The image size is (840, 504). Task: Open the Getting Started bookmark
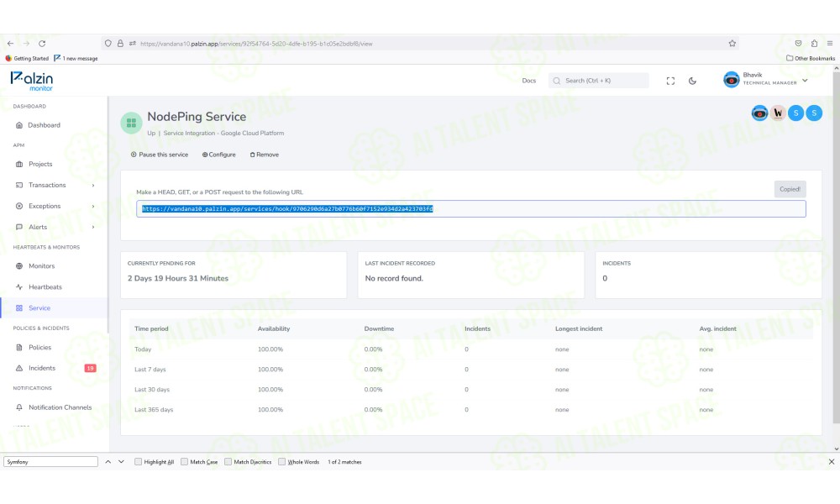(x=27, y=59)
